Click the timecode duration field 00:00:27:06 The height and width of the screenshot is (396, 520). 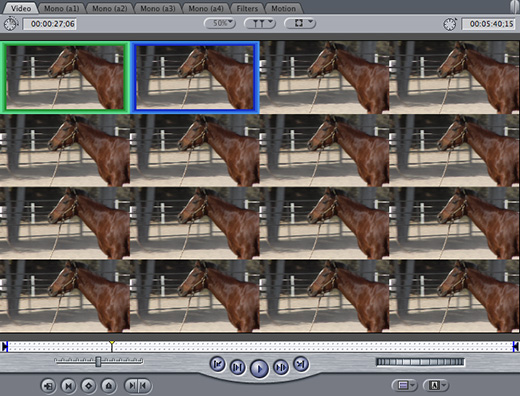click(49, 24)
